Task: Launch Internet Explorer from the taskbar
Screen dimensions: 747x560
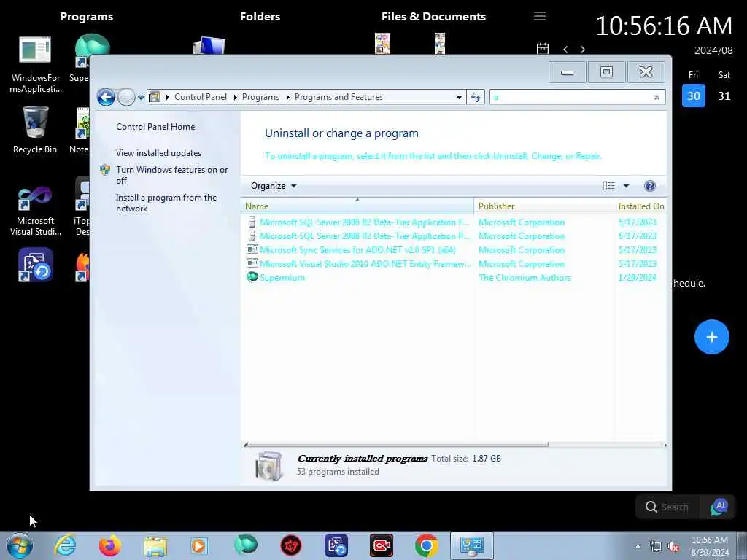Action: [65, 545]
